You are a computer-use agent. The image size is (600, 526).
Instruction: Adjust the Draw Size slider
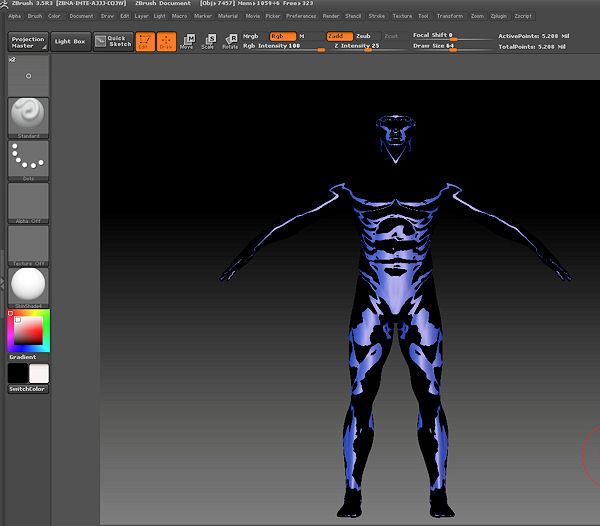pos(452,46)
